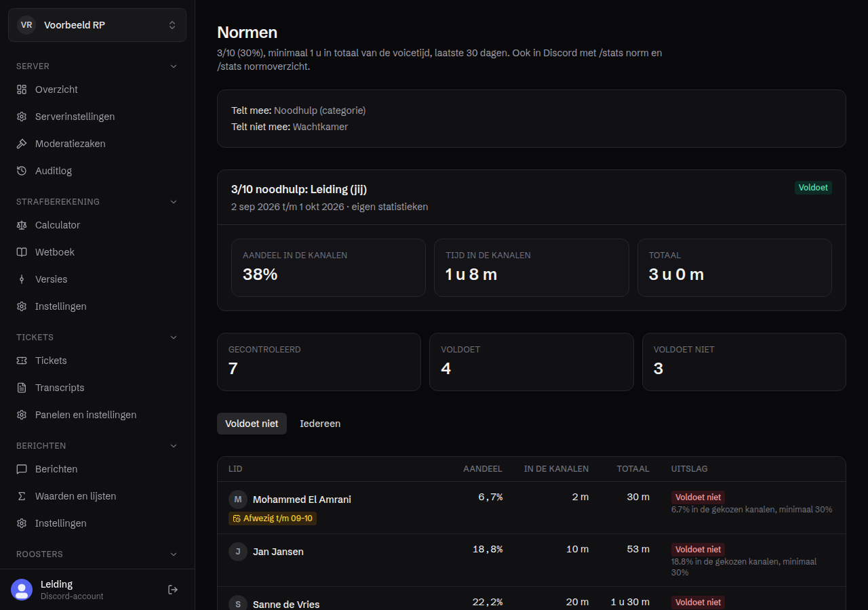Click the Versies commit icon

click(x=22, y=279)
